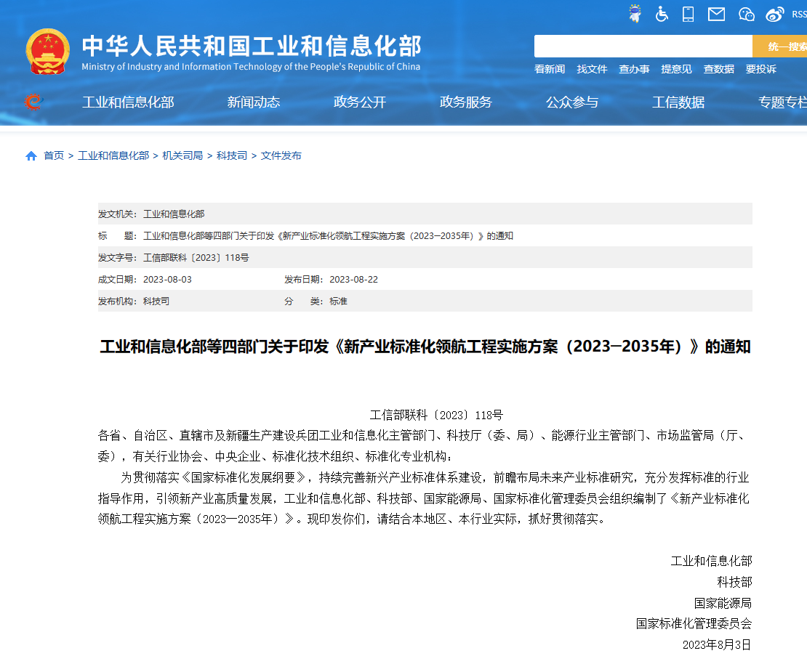
Task: Open the 新闻动态 navigation menu
Action: point(253,102)
